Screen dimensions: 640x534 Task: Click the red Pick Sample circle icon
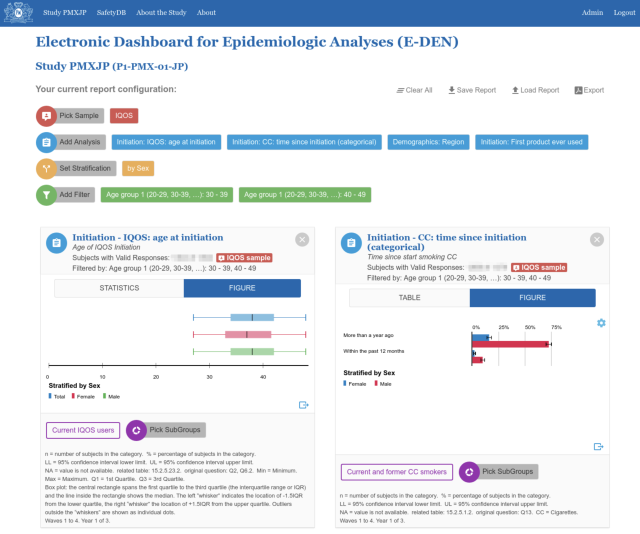[47, 116]
